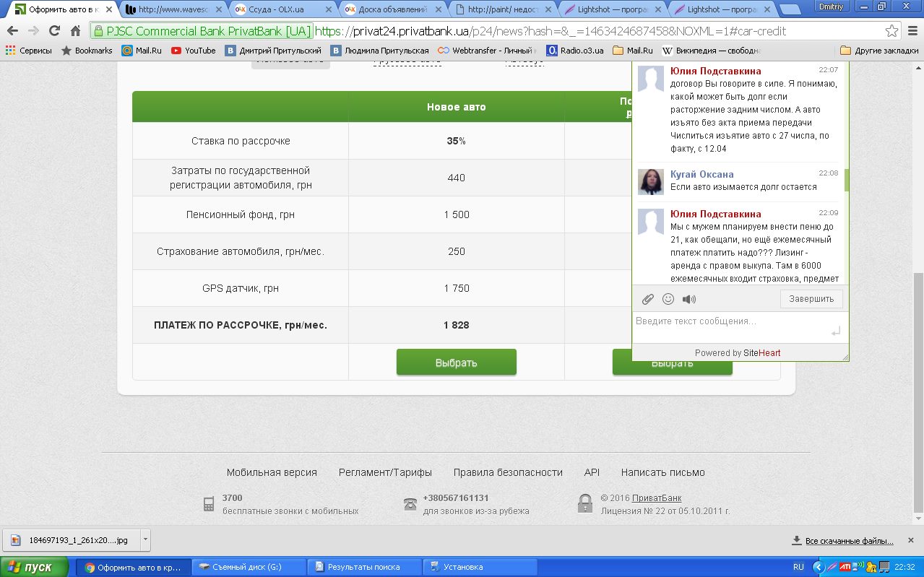Click the Новое авто column header

[x=457, y=107]
